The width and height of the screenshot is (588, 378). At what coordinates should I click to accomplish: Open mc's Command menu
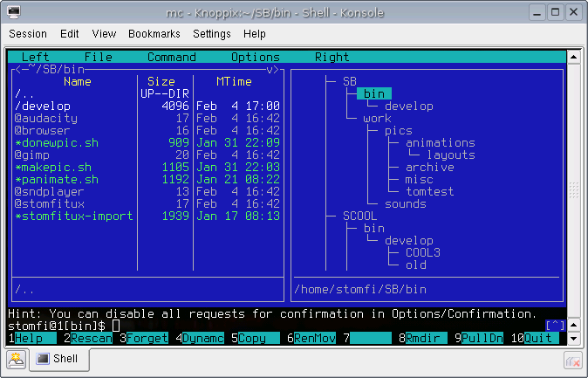(x=171, y=57)
